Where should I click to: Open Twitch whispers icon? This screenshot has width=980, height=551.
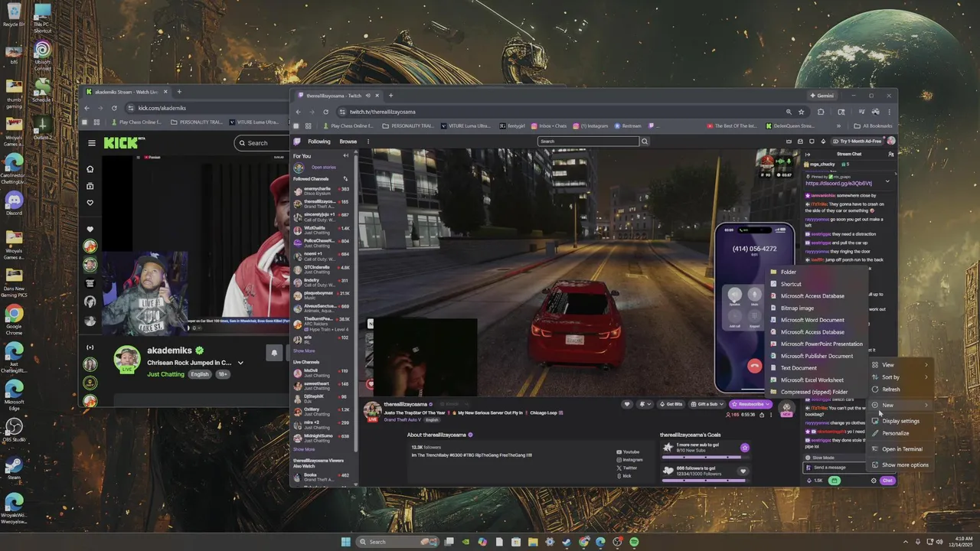click(x=812, y=141)
